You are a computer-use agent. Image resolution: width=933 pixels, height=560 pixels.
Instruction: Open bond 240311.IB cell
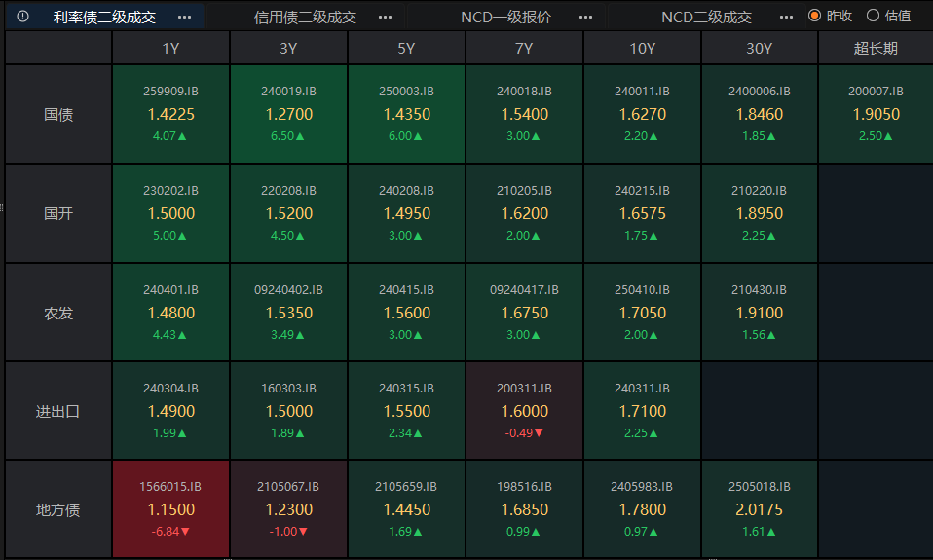[x=642, y=411]
